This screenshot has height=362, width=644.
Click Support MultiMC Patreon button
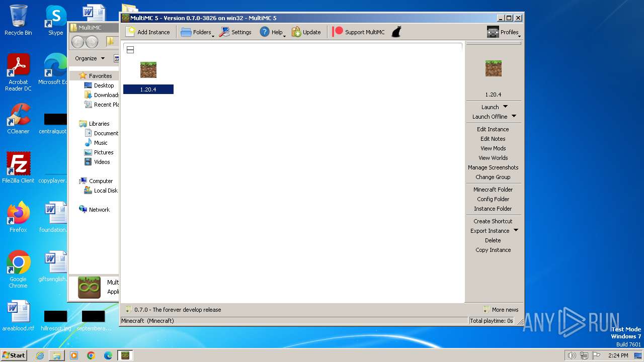[359, 32]
